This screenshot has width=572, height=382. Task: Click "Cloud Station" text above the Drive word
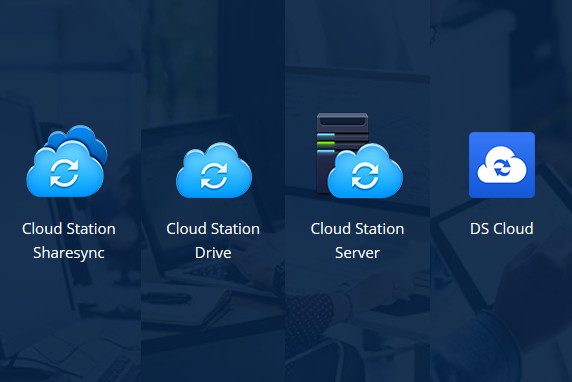pyautogui.click(x=213, y=229)
